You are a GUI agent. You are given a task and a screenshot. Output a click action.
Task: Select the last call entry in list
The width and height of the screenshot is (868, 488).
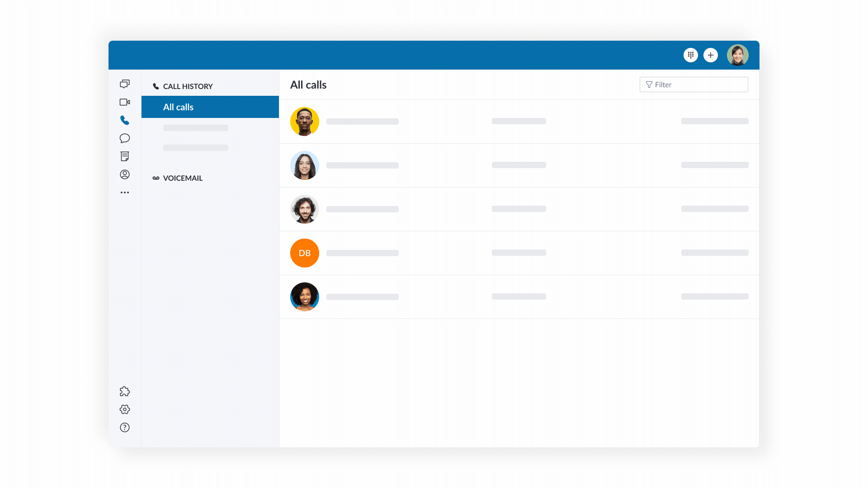[x=519, y=297]
